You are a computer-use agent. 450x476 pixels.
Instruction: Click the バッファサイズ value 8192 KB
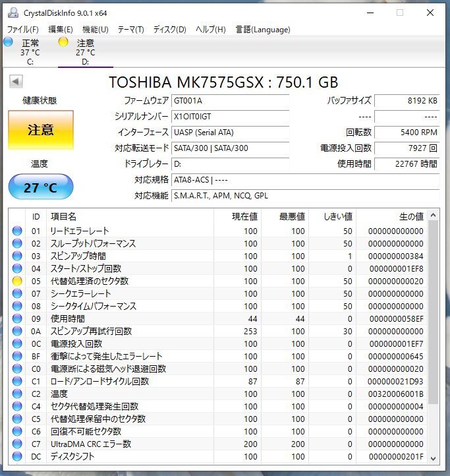407,101
